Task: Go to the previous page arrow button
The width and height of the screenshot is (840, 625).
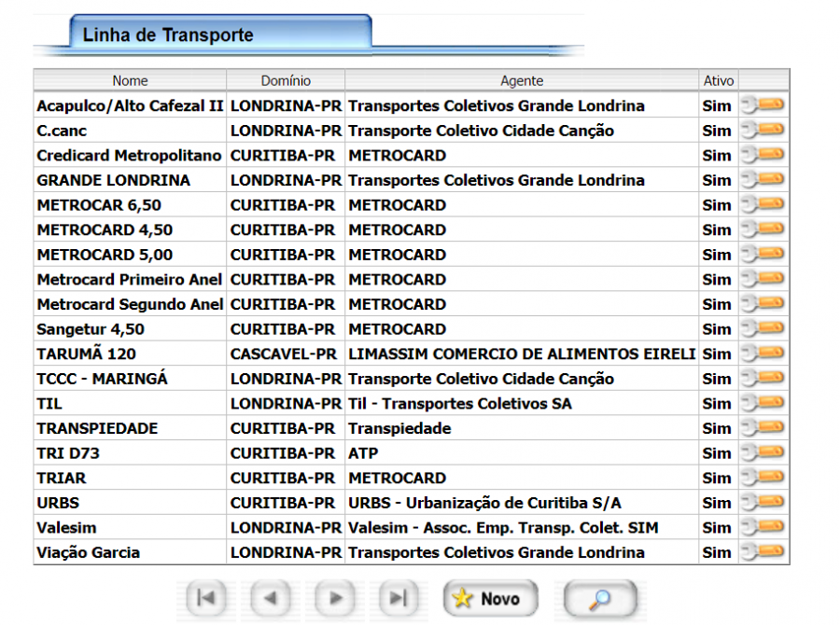Action: point(271,599)
